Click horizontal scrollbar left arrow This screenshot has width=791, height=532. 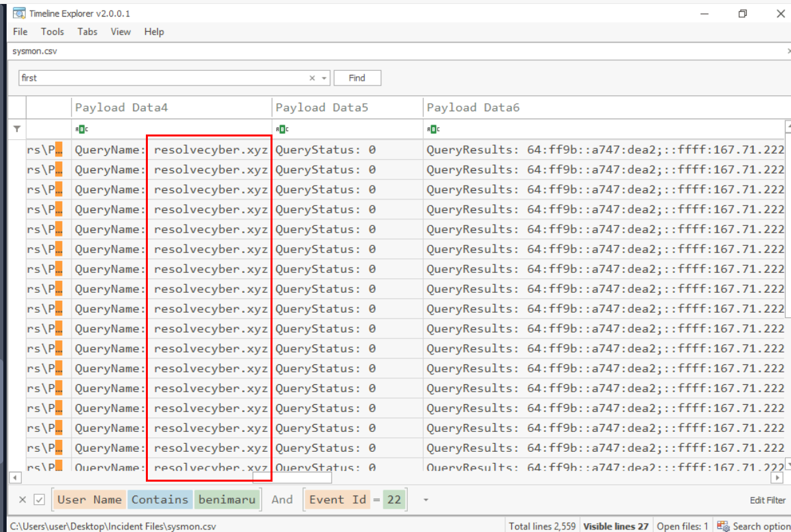(16, 478)
